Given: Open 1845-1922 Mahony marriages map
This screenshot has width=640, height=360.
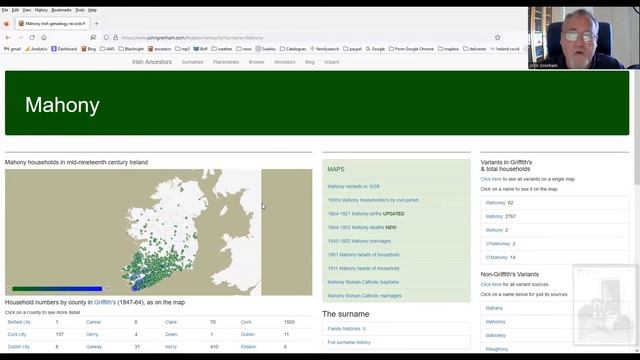Looking at the screenshot, I should coord(359,241).
